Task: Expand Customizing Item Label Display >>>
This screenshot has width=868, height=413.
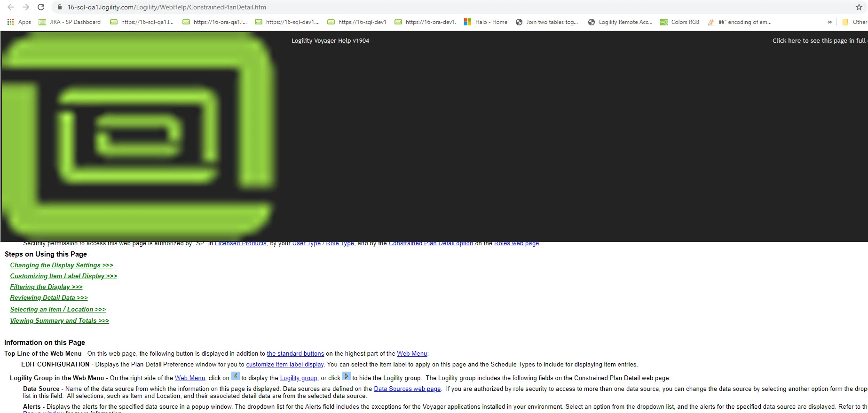Action: click(x=63, y=276)
